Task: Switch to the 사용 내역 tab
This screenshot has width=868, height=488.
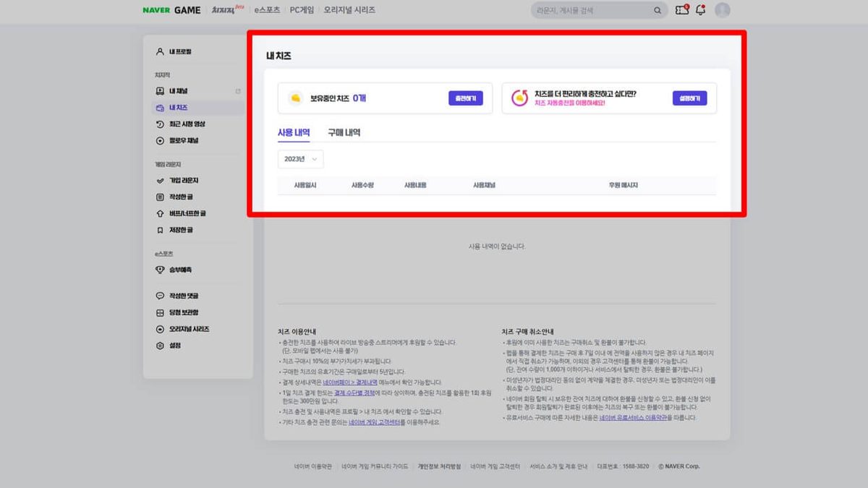Action: 294,133
